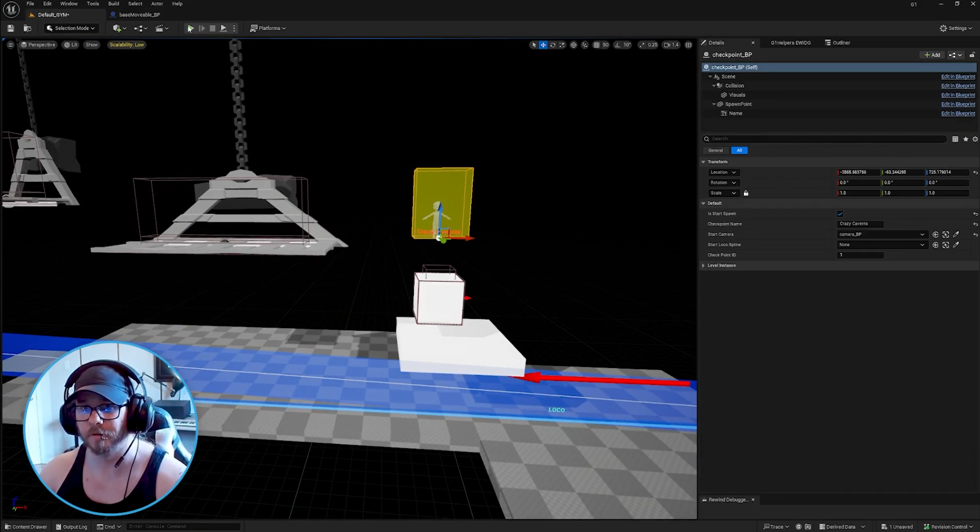This screenshot has width=980, height=532.
Task: Click the Checkpoint Name text field
Action: [x=860, y=224]
